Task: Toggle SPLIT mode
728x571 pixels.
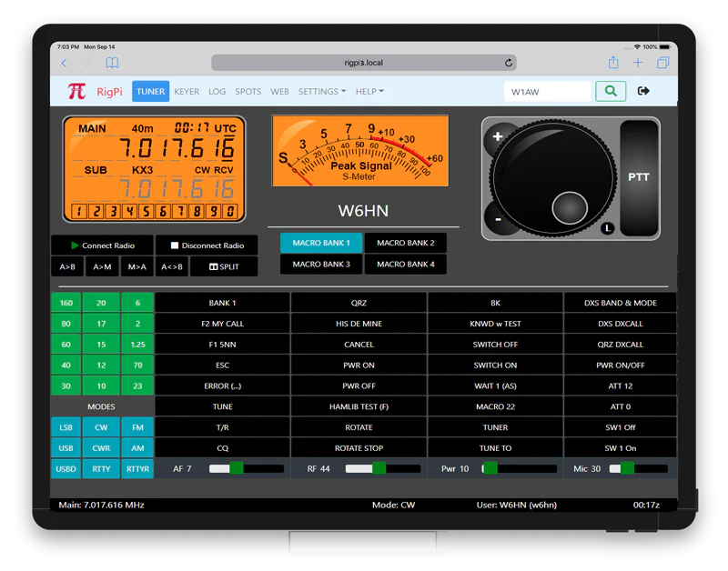Action: click(224, 266)
